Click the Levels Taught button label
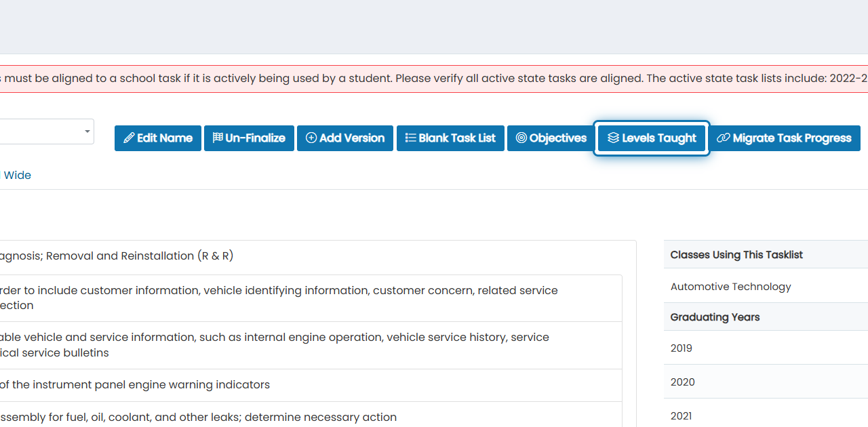The width and height of the screenshot is (868, 427). (659, 138)
